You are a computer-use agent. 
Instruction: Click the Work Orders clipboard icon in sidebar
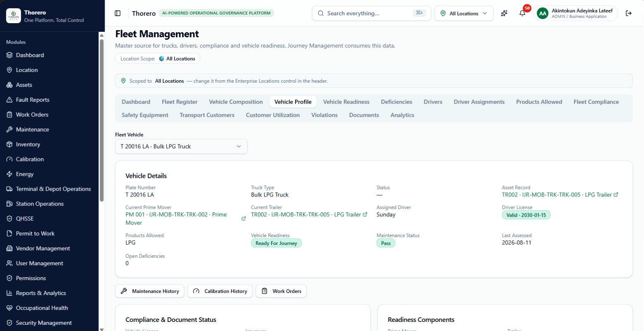point(10,115)
